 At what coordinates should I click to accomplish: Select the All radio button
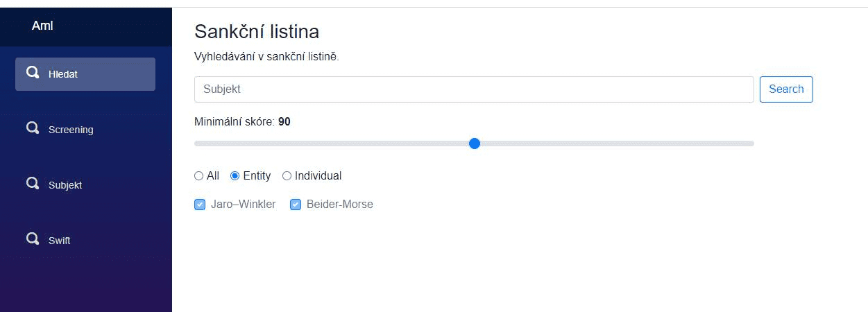click(198, 176)
